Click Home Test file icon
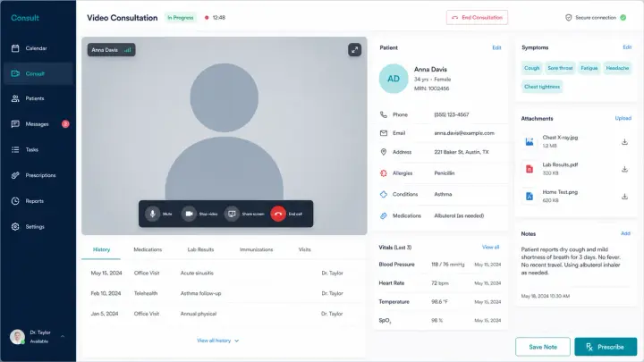 [x=530, y=197]
